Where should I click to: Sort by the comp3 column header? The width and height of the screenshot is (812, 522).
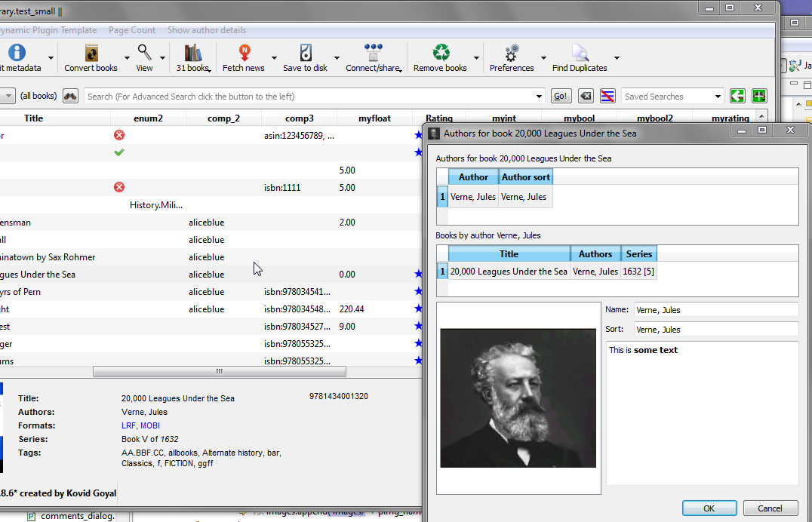300,118
